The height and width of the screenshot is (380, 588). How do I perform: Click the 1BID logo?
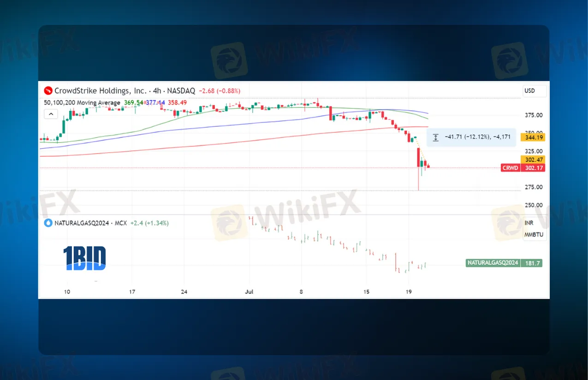click(84, 258)
